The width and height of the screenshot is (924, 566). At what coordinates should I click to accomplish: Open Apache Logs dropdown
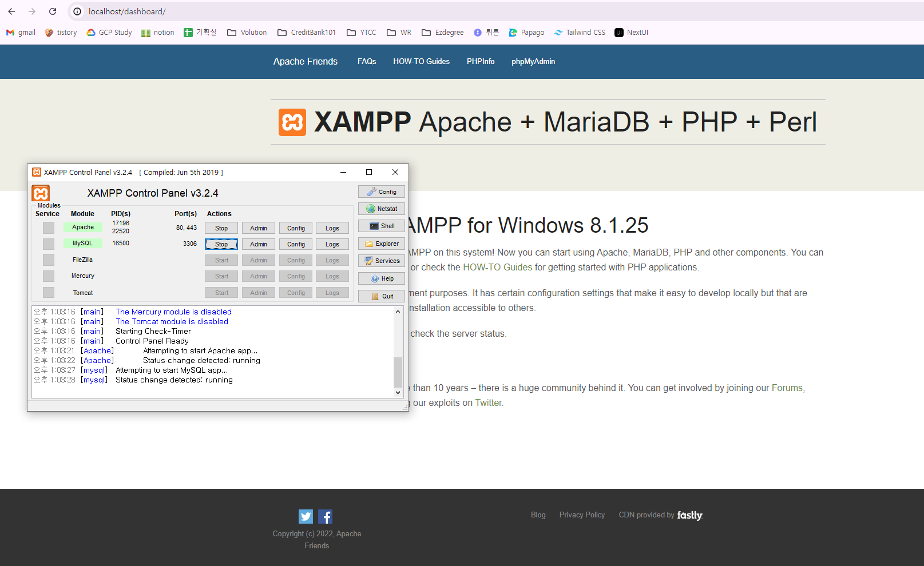[332, 228]
